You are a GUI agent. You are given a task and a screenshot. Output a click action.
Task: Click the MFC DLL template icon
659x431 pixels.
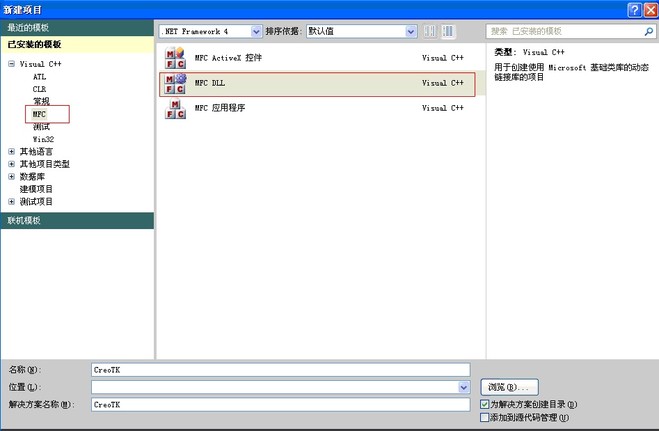pyautogui.click(x=175, y=83)
